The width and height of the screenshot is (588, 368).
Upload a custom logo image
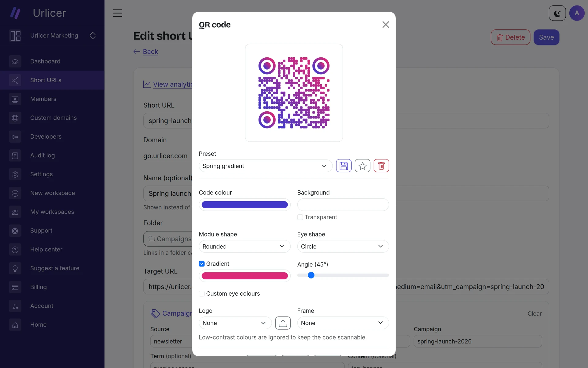click(x=283, y=323)
